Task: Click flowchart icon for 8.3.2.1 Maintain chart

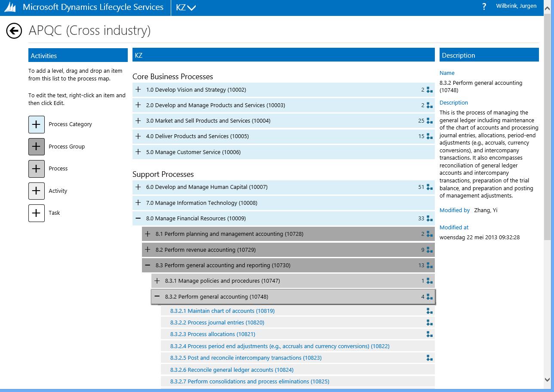Action: (429, 311)
